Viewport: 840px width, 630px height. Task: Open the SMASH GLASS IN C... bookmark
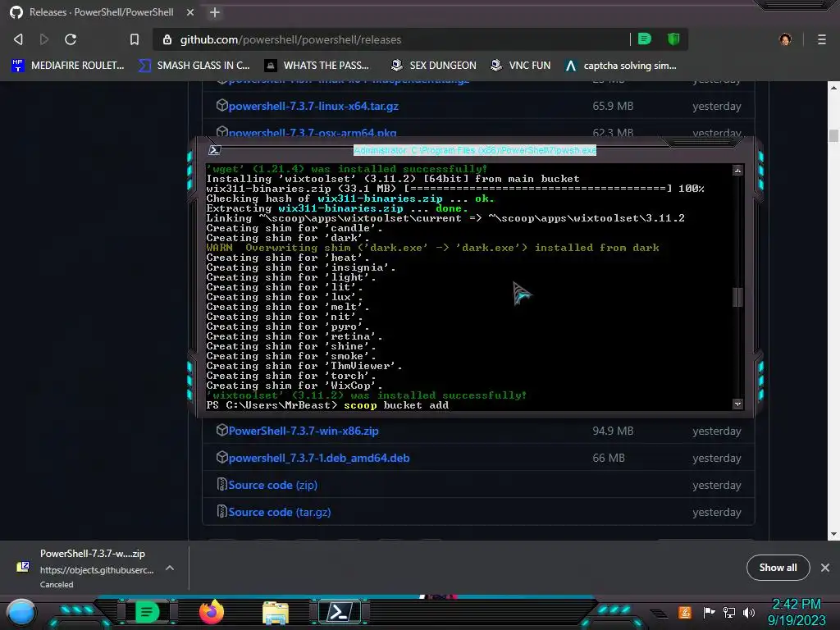194,66
